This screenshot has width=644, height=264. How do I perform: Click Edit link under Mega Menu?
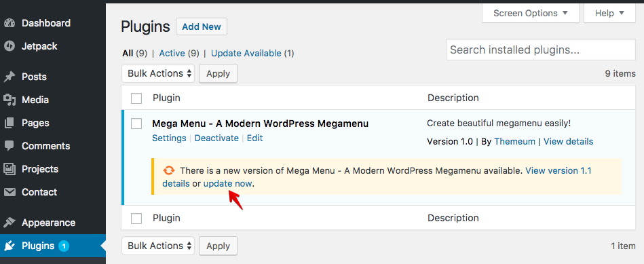[x=254, y=138]
